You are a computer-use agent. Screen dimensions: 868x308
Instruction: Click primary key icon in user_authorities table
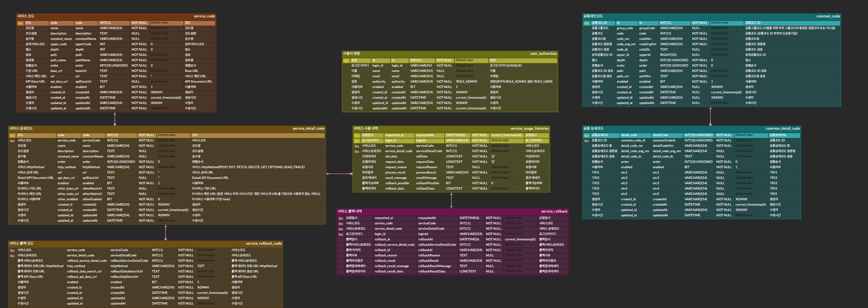point(346,61)
